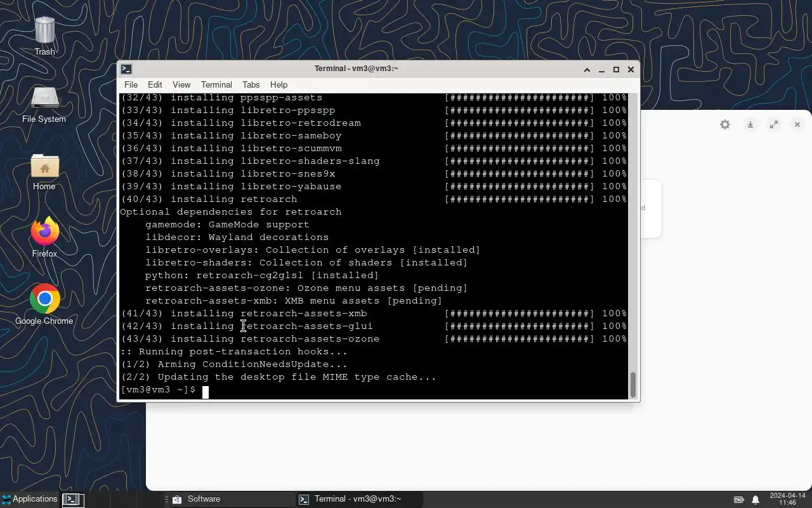The image size is (812, 508).
Task: Open the terminal Help menu
Action: pyautogui.click(x=278, y=84)
